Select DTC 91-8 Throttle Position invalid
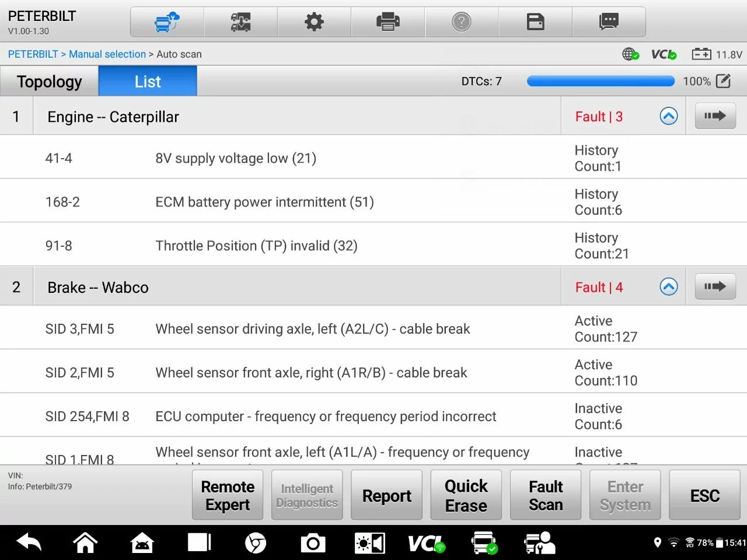 click(373, 245)
